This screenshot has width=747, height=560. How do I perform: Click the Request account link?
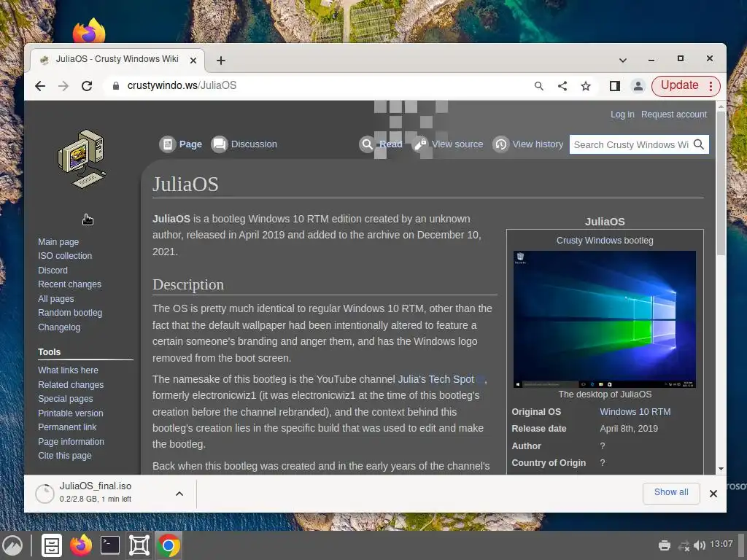tap(673, 114)
